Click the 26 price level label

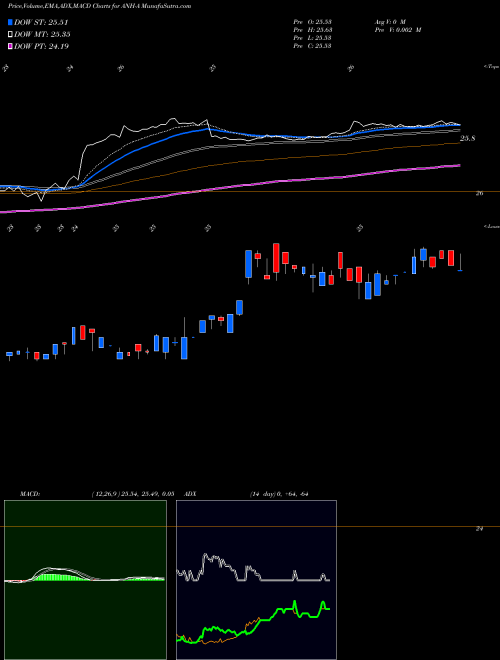coord(479,194)
